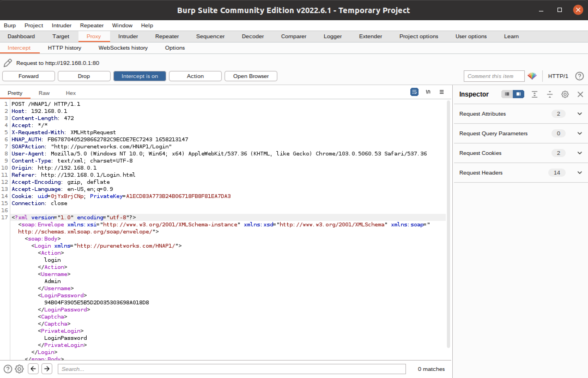Switch editor to Hex view
This screenshot has height=378, width=588.
click(71, 93)
